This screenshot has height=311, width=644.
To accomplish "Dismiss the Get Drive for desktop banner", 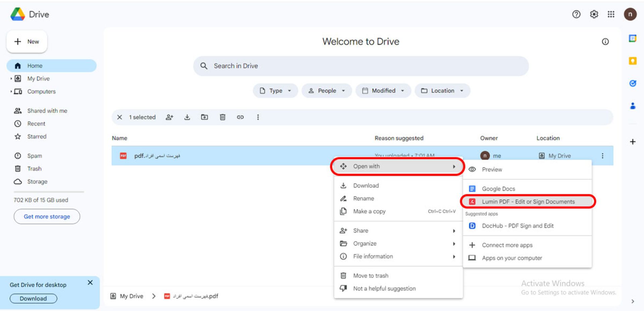I will tap(90, 283).
